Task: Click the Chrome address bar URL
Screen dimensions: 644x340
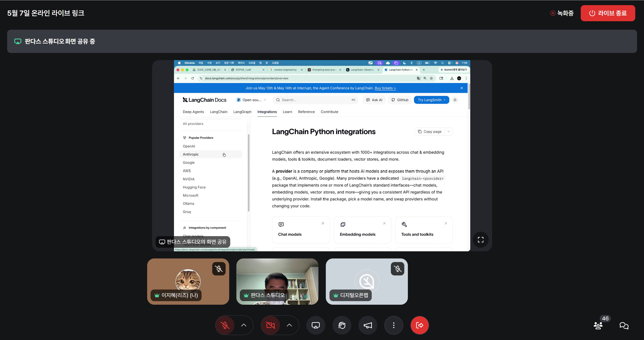Action: pyautogui.click(x=246, y=78)
